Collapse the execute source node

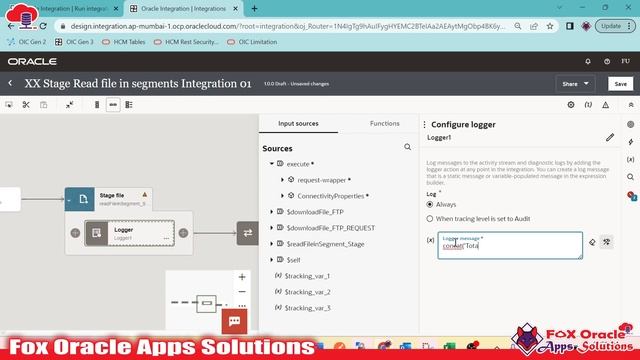271,164
